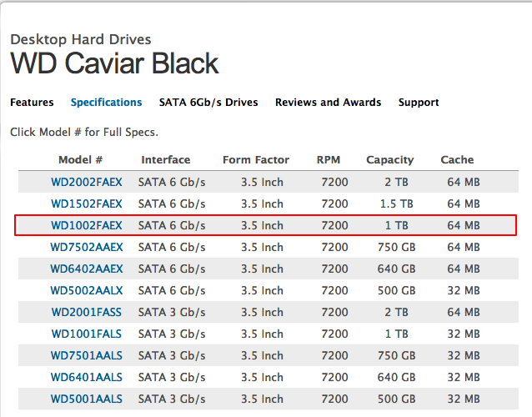Click 750 GB capacity in WD7502AAEX row
This screenshot has width=532, height=417.
397,248
